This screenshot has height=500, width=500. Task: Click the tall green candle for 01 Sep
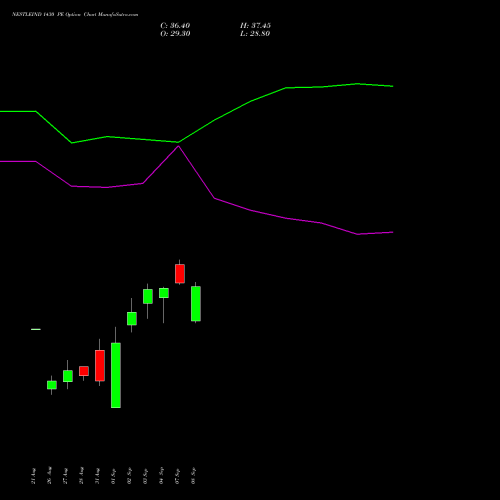116,375
